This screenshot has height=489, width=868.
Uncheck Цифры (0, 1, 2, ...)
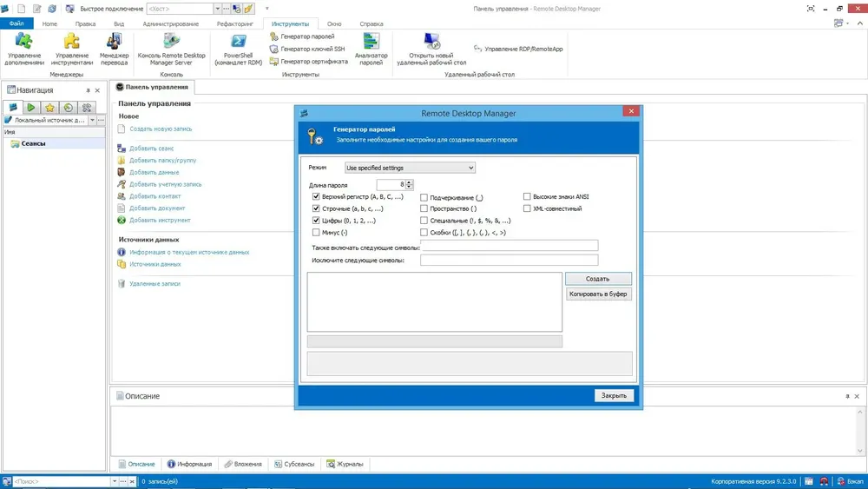coord(316,221)
